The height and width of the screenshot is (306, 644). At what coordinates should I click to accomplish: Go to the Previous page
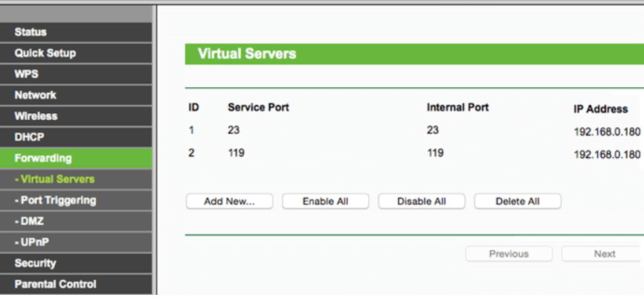click(509, 254)
